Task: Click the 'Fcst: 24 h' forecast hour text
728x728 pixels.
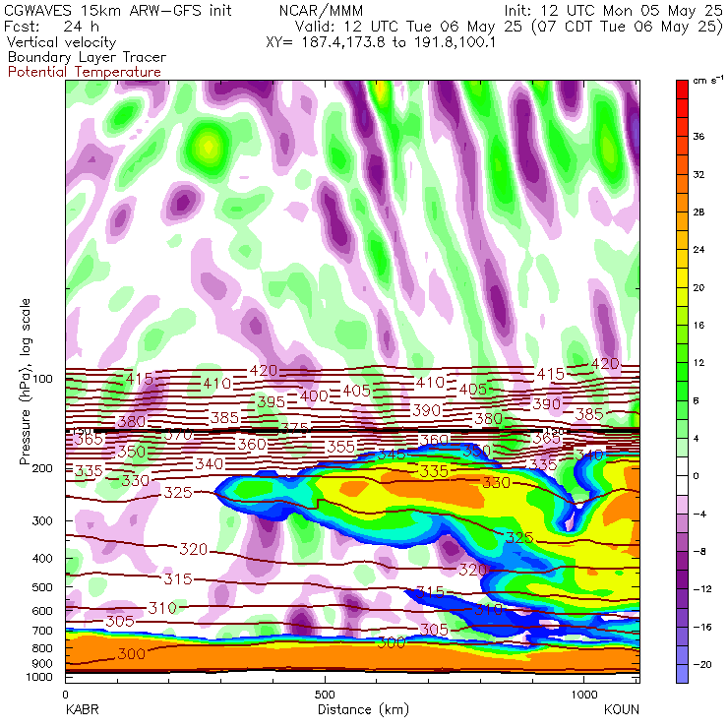Action: [51, 26]
